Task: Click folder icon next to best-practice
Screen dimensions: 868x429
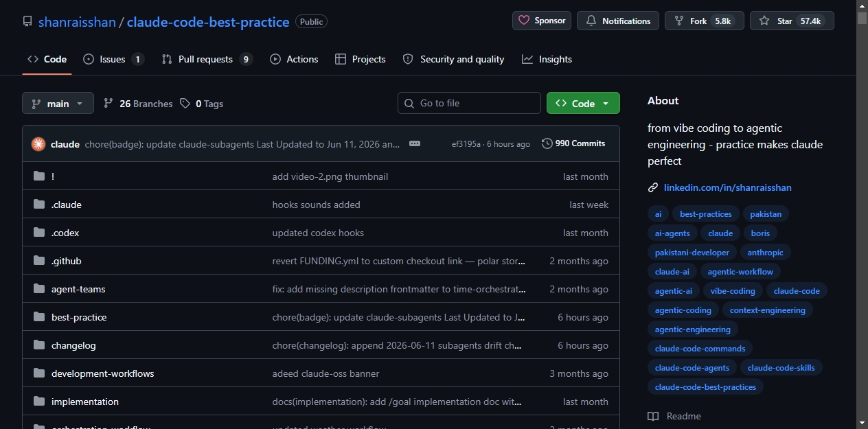Action: click(x=39, y=317)
